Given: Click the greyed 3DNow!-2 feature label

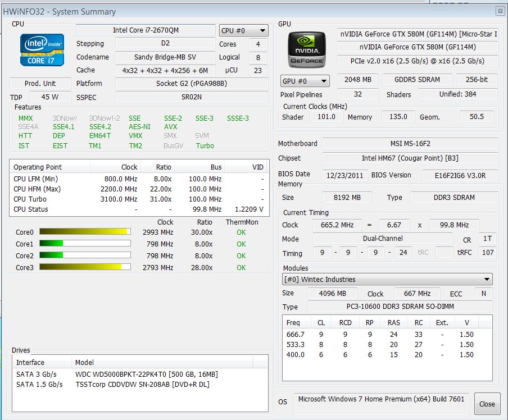Looking at the screenshot, I should tap(105, 118).
